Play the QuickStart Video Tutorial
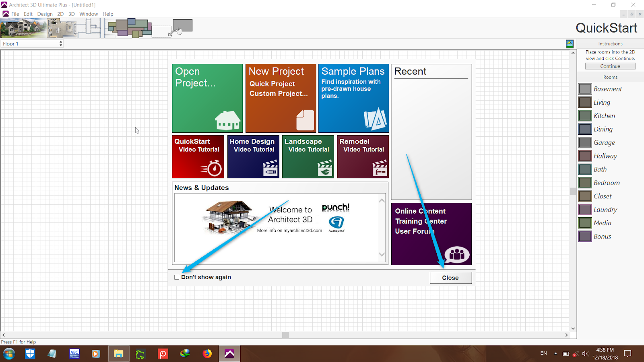This screenshot has width=644, height=362. [x=198, y=156]
